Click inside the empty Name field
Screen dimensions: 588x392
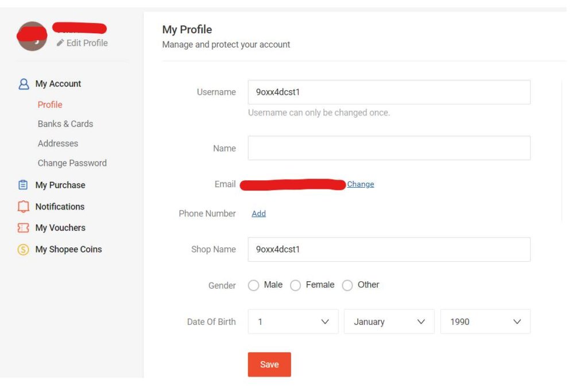[389, 148]
